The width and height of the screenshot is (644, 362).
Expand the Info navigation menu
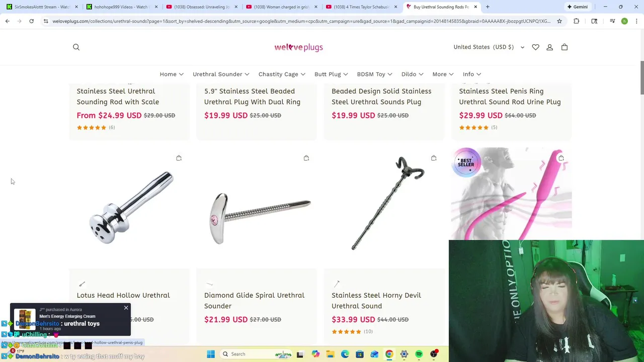[x=472, y=74]
